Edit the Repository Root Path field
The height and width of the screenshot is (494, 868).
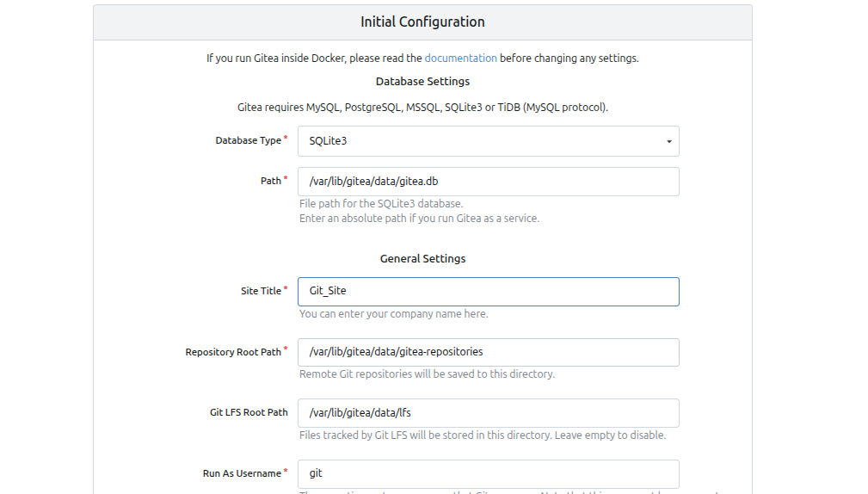tap(489, 352)
